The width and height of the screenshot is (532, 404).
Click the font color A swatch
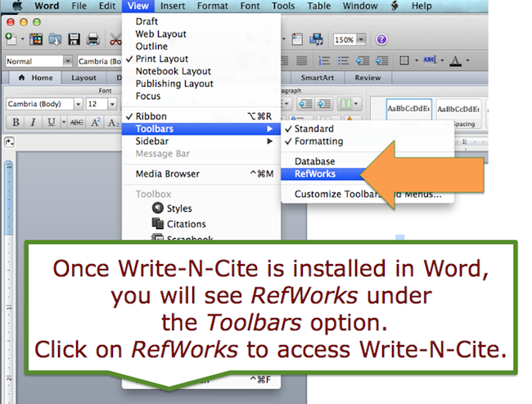(x=456, y=61)
